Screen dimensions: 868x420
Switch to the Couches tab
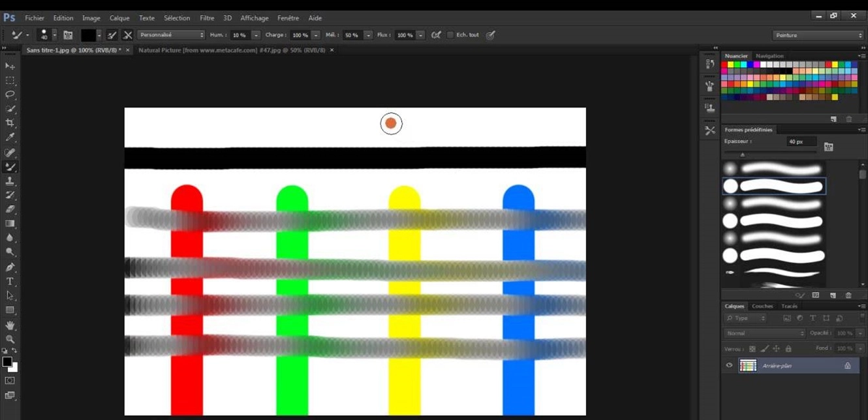762,307
